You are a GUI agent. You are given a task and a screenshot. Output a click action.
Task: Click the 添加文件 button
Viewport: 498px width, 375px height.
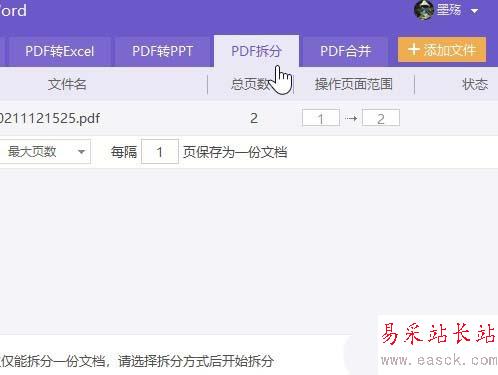point(442,50)
